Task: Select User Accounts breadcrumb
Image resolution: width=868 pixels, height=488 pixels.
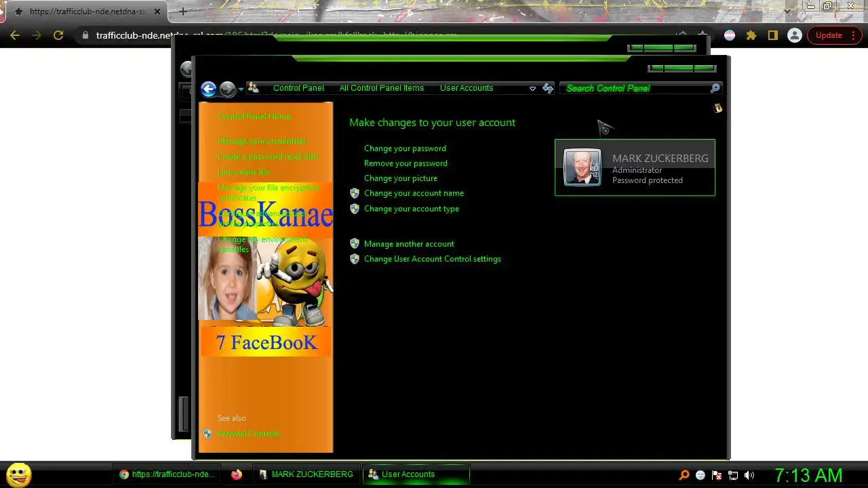Action: [x=467, y=88]
